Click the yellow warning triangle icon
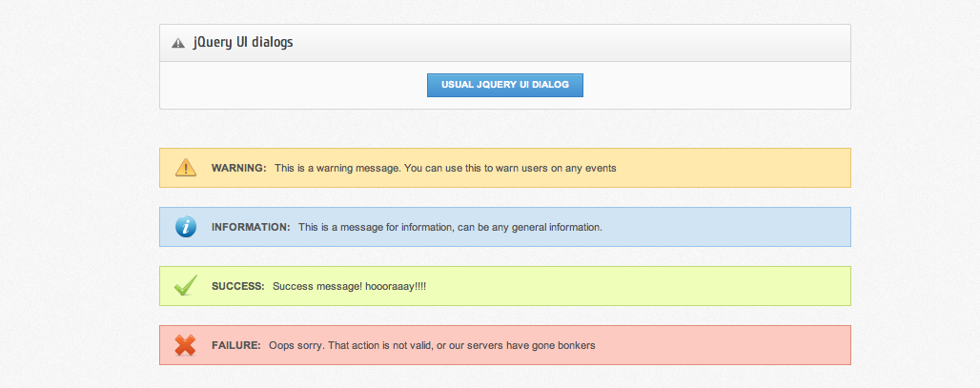The width and height of the screenshot is (980, 388). coord(186,168)
